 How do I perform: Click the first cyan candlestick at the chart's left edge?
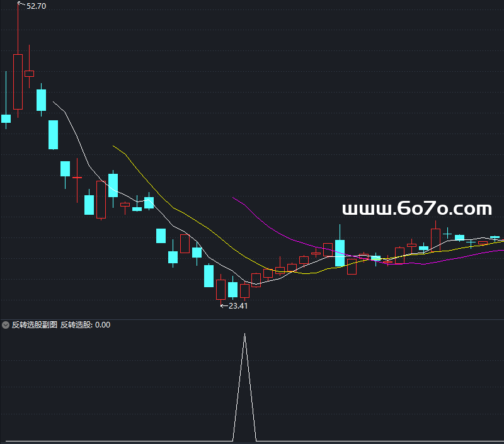pos(6,118)
